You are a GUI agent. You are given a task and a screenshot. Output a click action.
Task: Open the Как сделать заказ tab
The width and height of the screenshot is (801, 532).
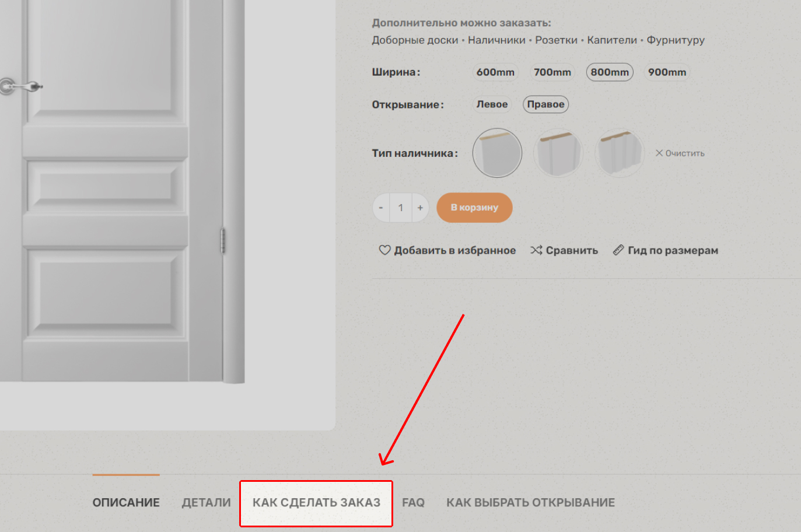click(316, 503)
